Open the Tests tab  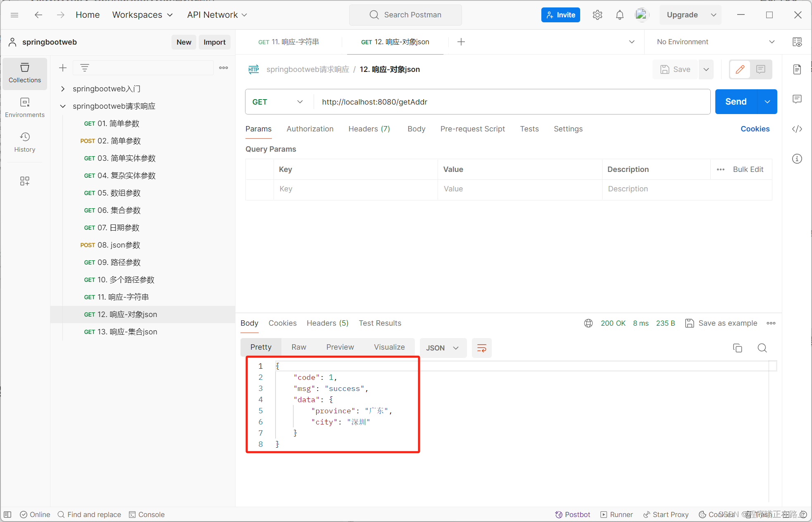[x=529, y=129]
